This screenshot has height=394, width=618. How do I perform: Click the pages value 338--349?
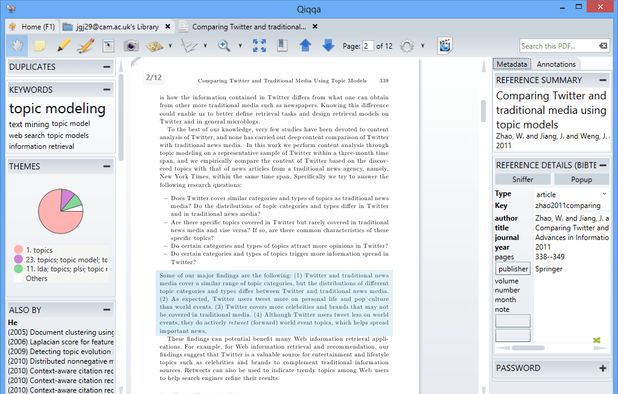coord(550,257)
